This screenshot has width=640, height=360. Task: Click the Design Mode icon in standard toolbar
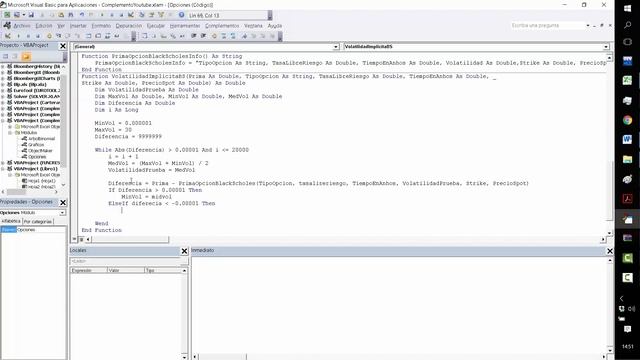coord(131,15)
